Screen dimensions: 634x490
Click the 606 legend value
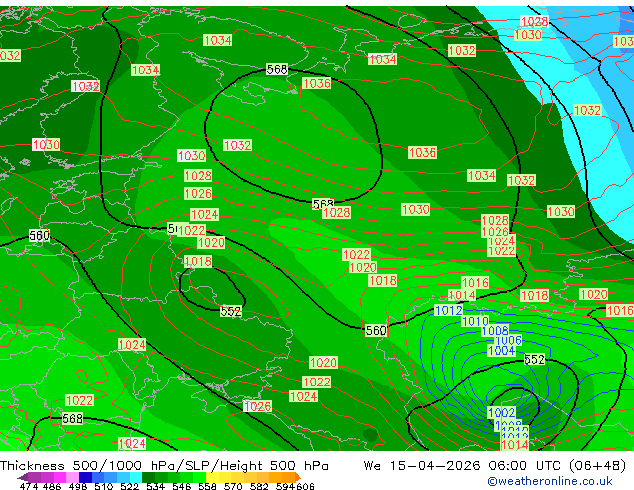305,486
